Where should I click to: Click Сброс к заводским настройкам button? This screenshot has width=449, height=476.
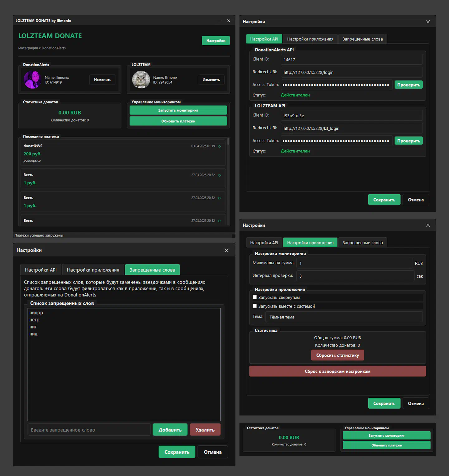pos(337,371)
